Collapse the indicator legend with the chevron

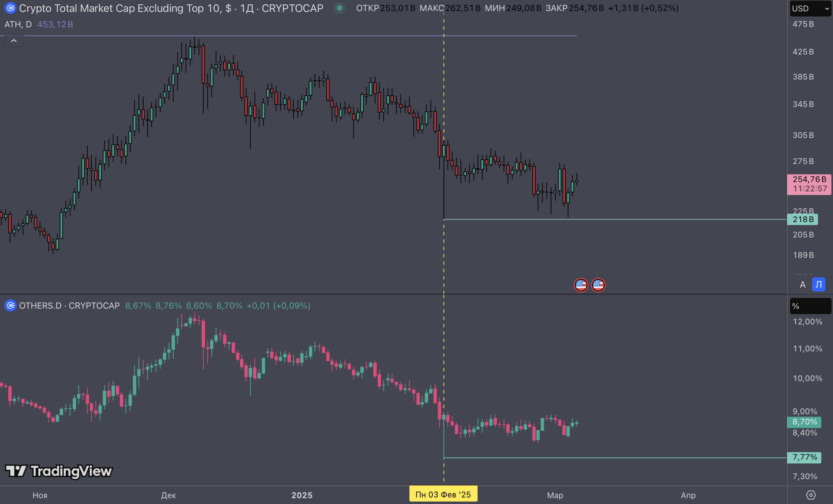(14, 41)
